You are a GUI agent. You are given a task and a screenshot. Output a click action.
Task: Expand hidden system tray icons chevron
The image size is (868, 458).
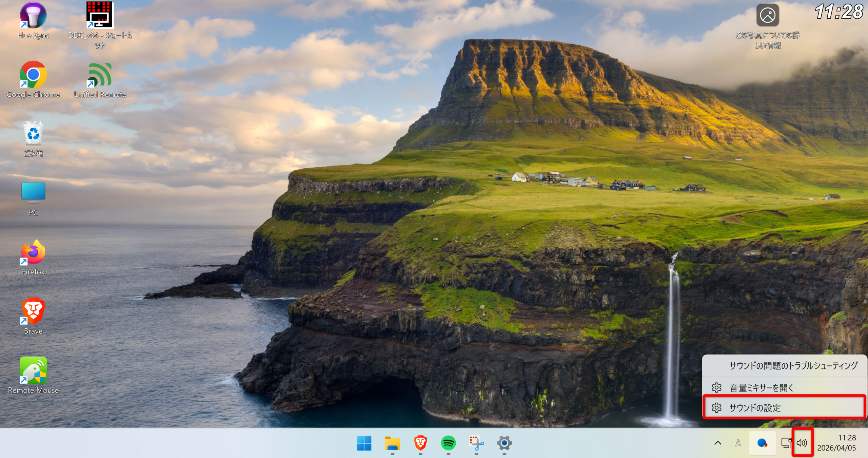tap(718, 443)
